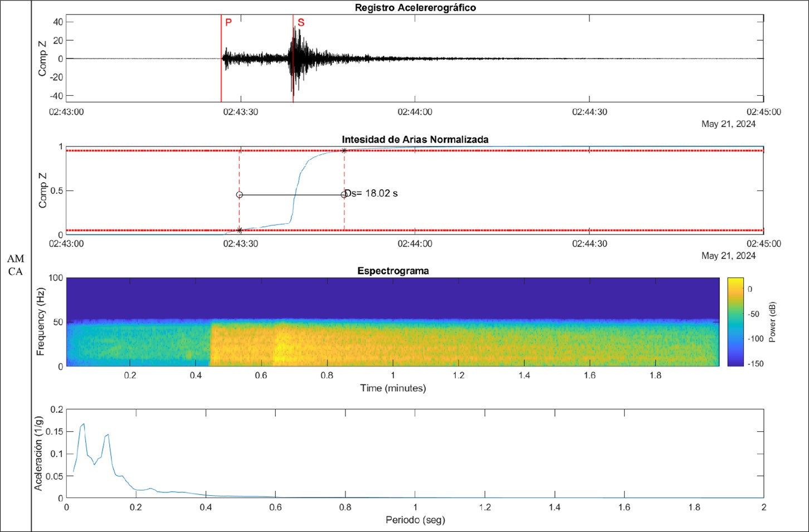Click the red S-wave vertical marker line
809x532 pixels.
(293, 58)
